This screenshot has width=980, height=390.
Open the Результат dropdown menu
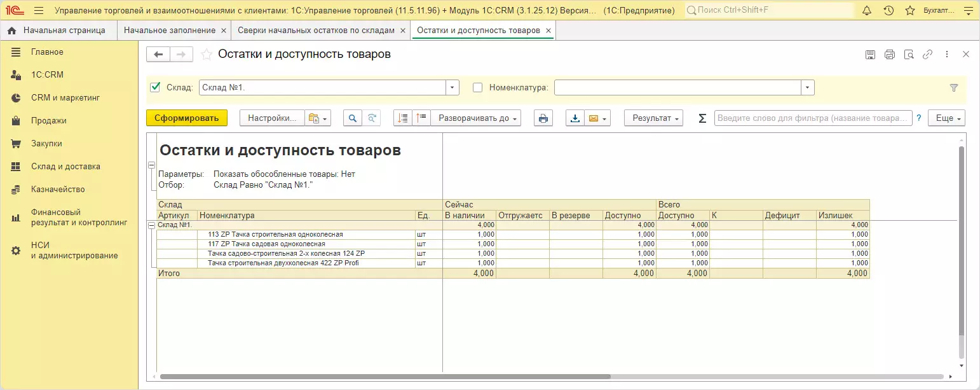tap(653, 118)
